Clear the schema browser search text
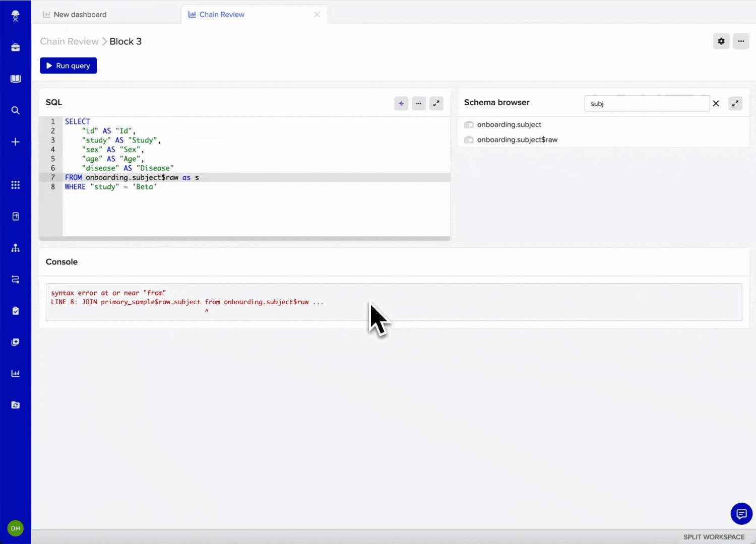This screenshot has height=544, width=756. coord(716,103)
